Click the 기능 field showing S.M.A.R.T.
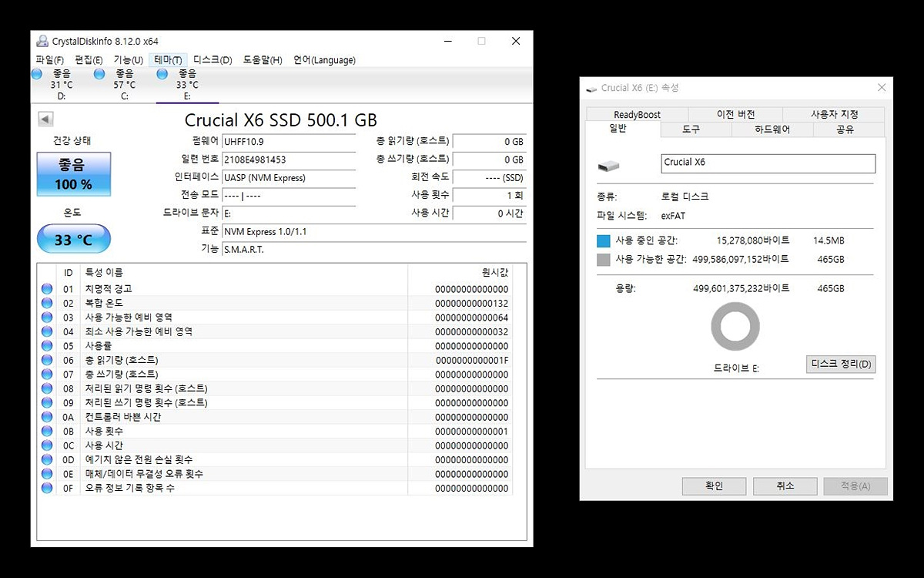 click(374, 250)
